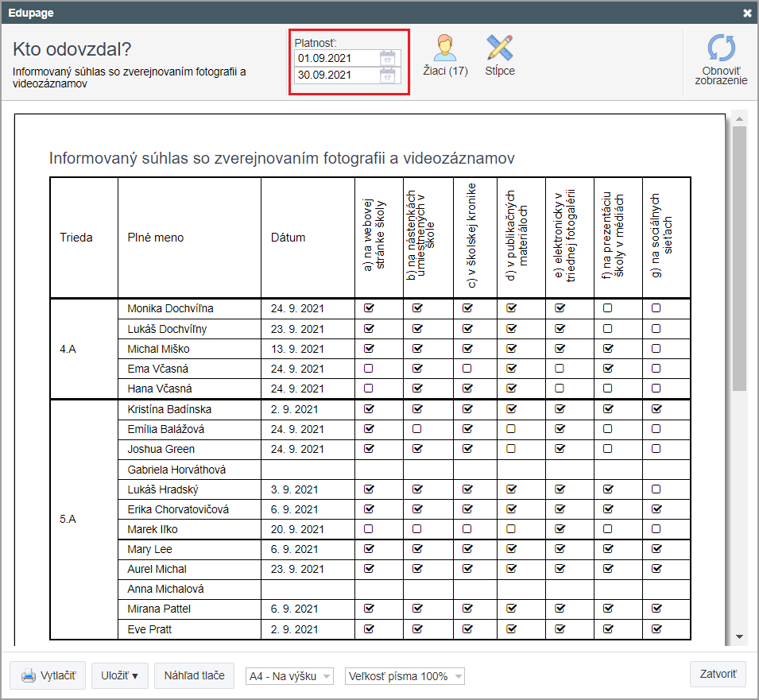Viewport: 759px width, 700px height.
Task: Open calendar picker for end date 30.09.2021
Action: coord(387,75)
